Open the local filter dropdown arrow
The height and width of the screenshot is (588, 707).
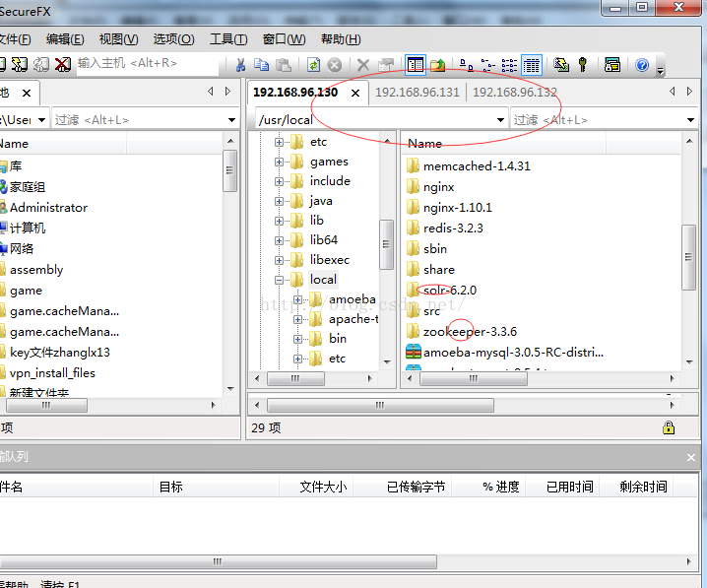pos(231,120)
